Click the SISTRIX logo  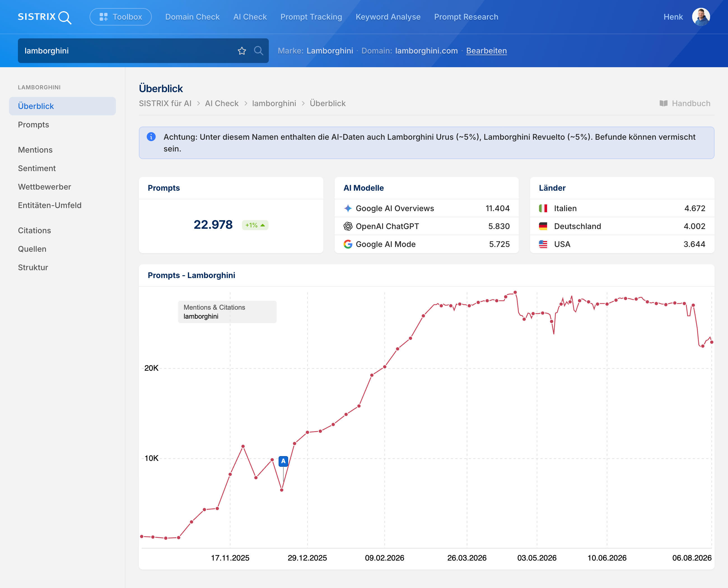pyautogui.click(x=44, y=17)
